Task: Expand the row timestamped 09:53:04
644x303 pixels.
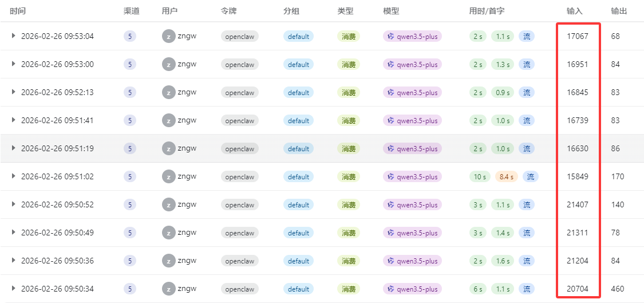Action: (14, 36)
